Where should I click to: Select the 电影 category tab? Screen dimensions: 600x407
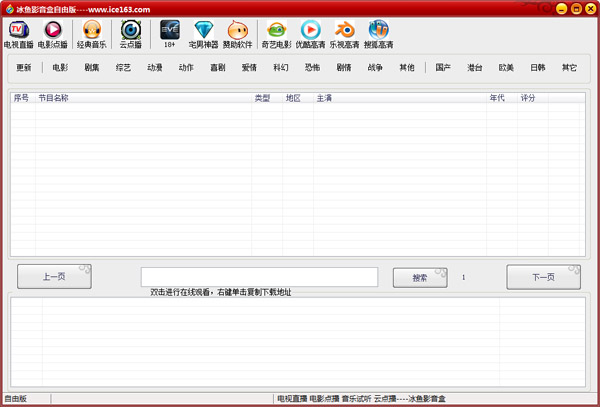click(60, 68)
